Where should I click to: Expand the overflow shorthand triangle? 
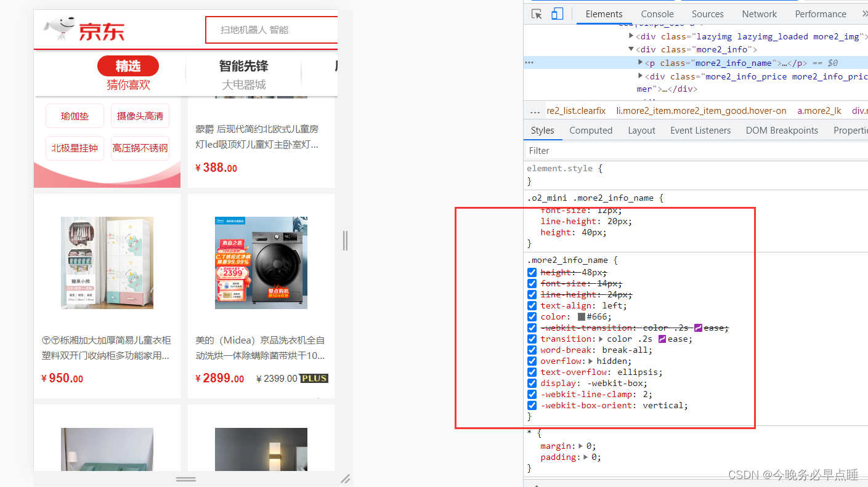point(591,361)
